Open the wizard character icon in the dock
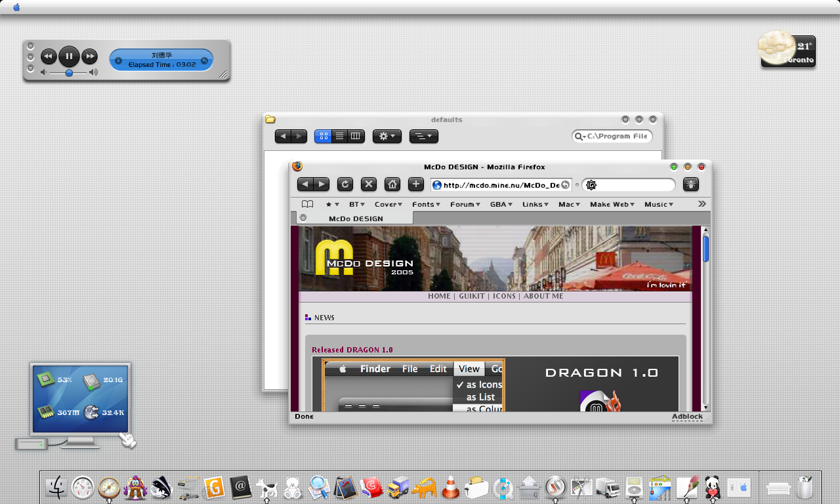The height and width of the screenshot is (504, 840). (x=136, y=488)
